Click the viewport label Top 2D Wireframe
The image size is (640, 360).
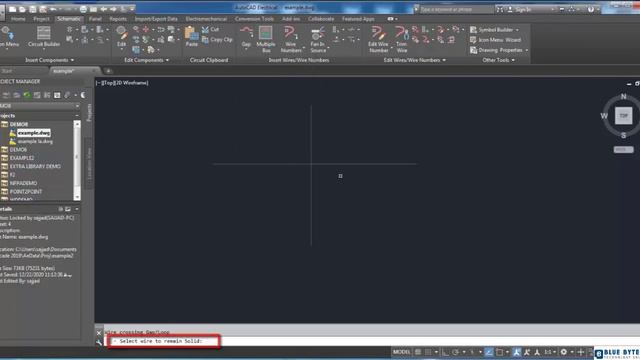pyautogui.click(x=122, y=83)
